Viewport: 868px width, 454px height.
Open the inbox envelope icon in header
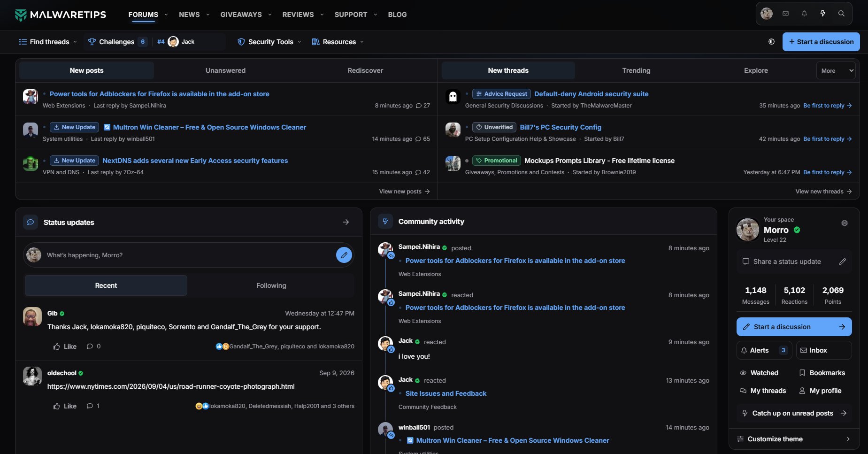pyautogui.click(x=785, y=14)
